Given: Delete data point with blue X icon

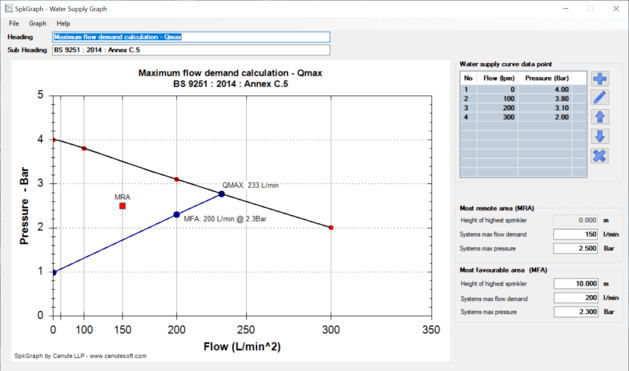Looking at the screenshot, I should click(600, 156).
